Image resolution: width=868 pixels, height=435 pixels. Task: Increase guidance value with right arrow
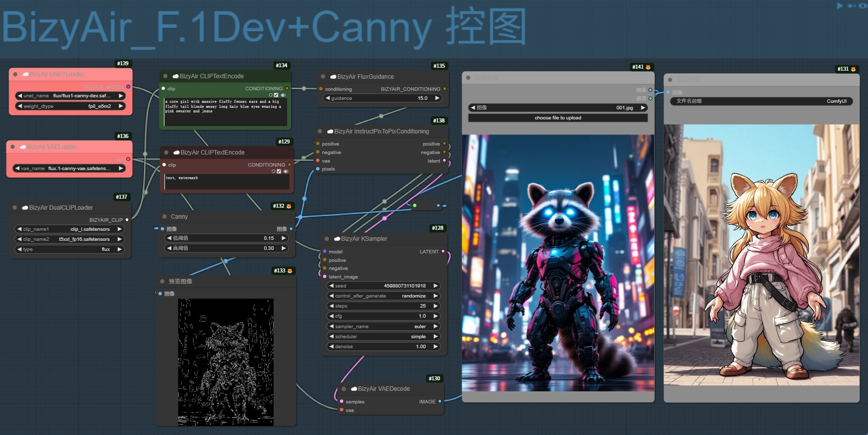pos(437,98)
